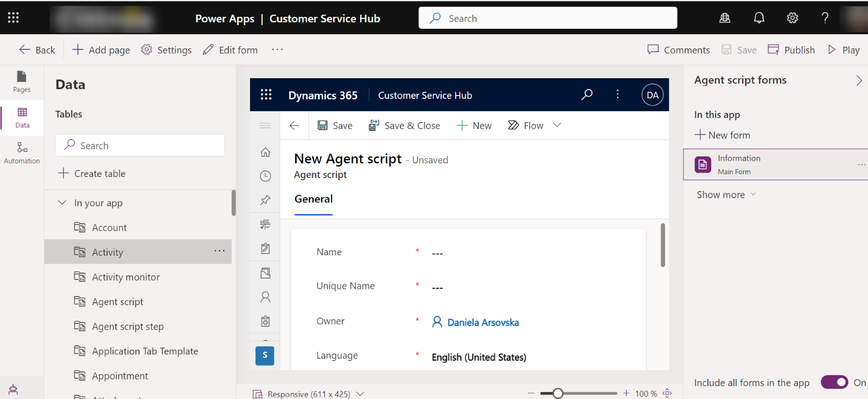Viewport: 868px width, 399px height.
Task: Click Add page
Action: point(101,50)
